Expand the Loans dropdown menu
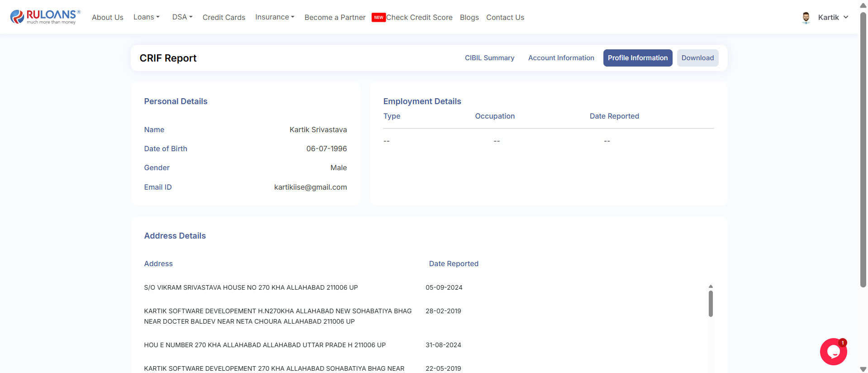The height and width of the screenshot is (373, 868). click(x=146, y=17)
